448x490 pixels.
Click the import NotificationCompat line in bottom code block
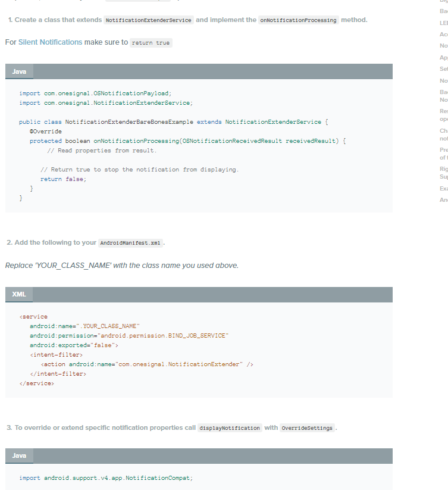(x=106, y=477)
